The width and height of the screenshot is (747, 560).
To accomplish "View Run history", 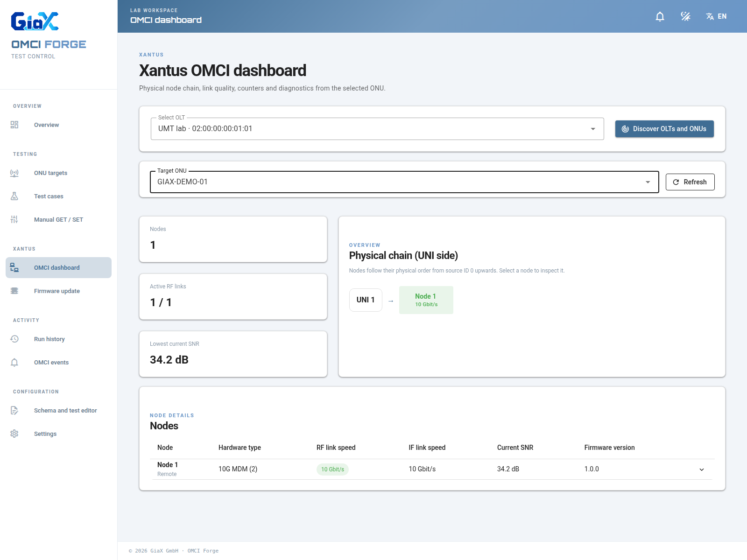I will tap(58, 339).
